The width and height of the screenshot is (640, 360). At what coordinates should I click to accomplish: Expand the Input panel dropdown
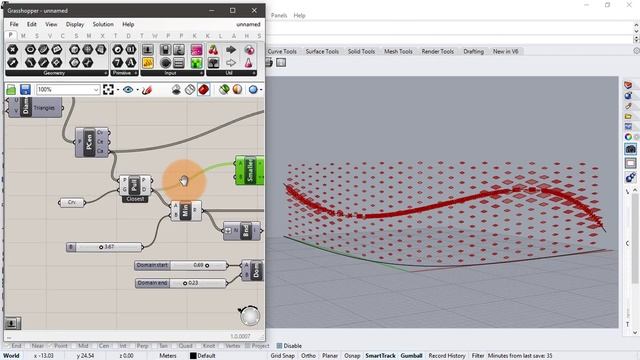[x=201, y=73]
